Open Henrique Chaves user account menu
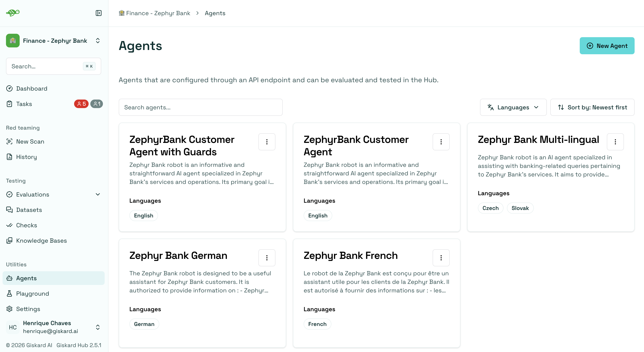The width and height of the screenshot is (644, 352). [x=54, y=327]
